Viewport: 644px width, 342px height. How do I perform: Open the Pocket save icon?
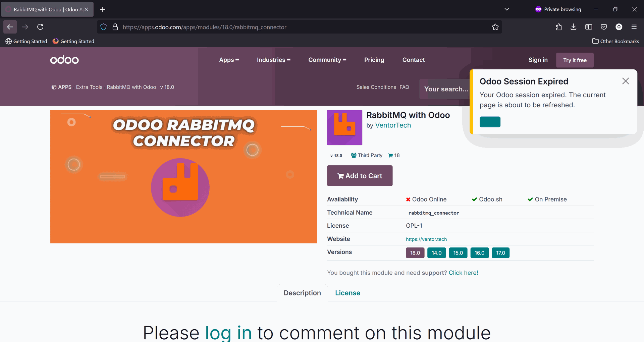click(x=604, y=27)
